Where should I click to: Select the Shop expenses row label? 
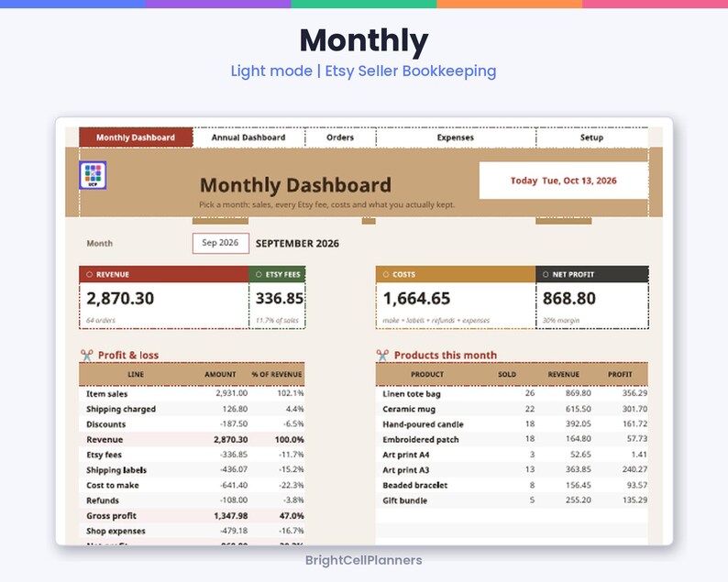coord(116,531)
